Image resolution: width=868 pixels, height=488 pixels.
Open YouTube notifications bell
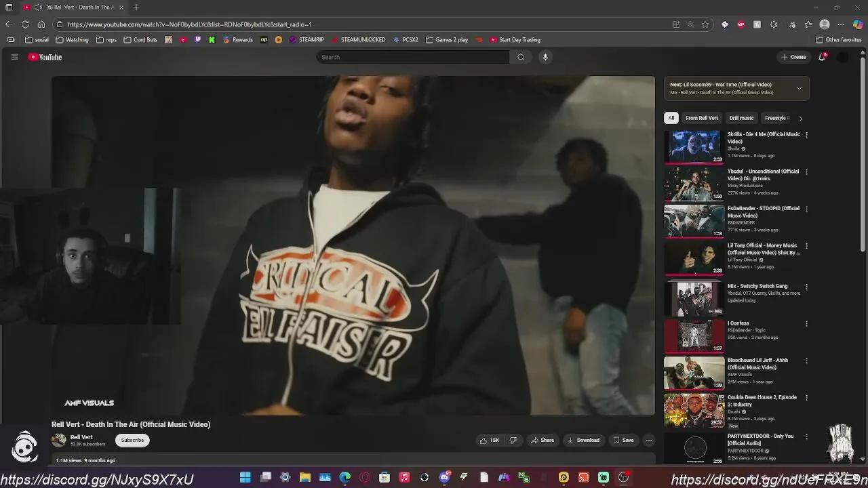click(x=822, y=57)
